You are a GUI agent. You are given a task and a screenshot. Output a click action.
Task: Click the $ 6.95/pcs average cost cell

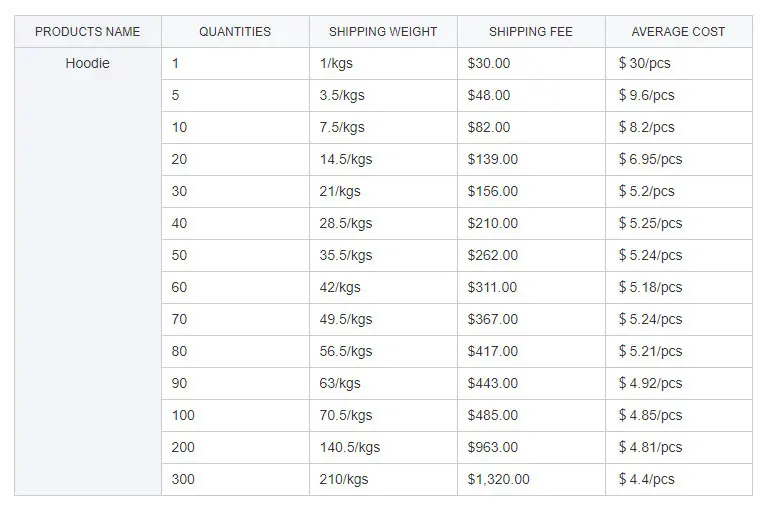tap(650, 160)
